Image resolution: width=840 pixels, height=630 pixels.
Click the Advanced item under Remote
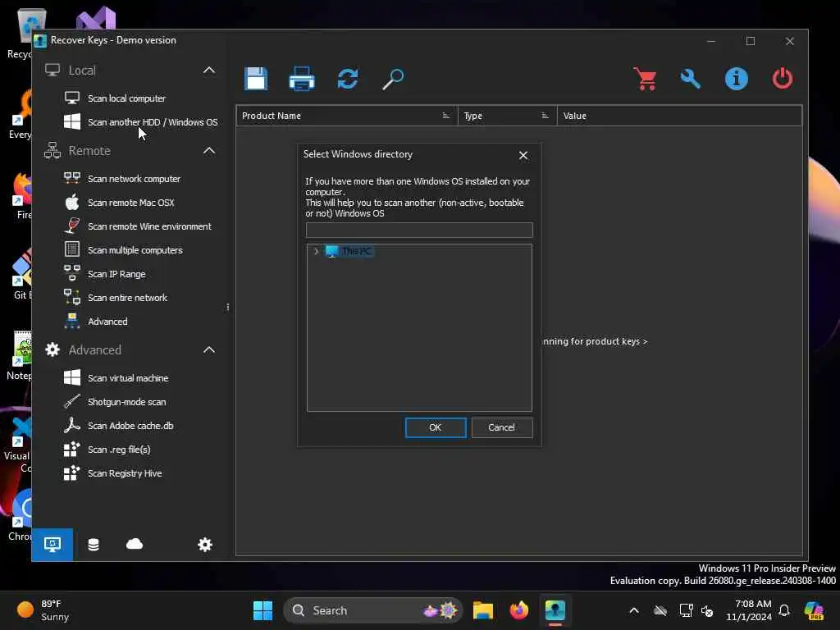107,322
